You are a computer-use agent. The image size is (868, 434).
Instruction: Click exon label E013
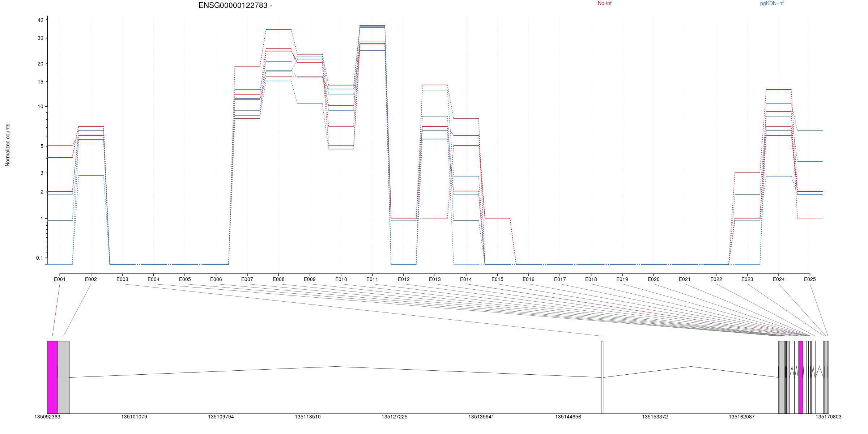(435, 279)
